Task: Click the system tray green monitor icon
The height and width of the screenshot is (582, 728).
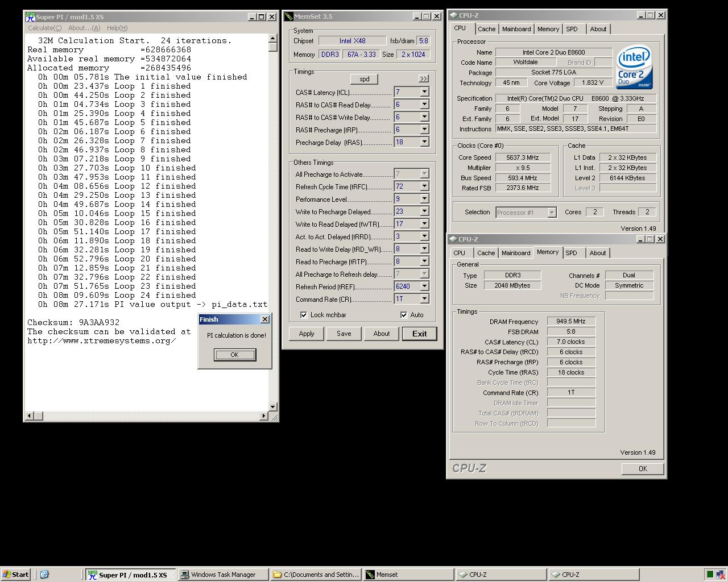Action: click(710, 575)
